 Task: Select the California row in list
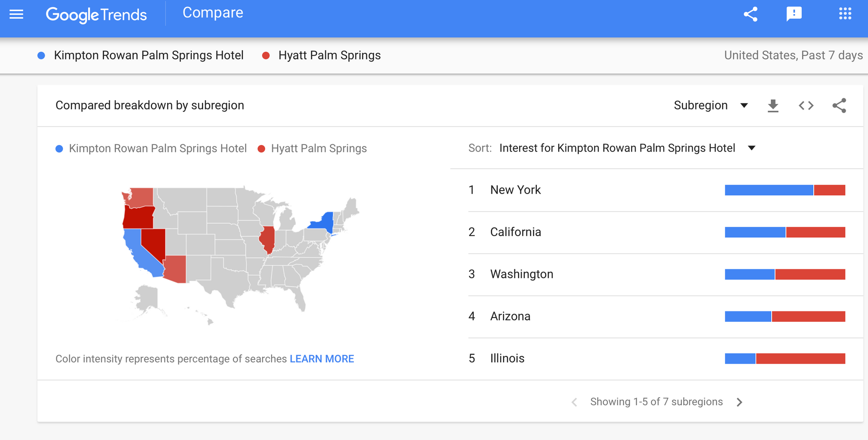coord(516,232)
